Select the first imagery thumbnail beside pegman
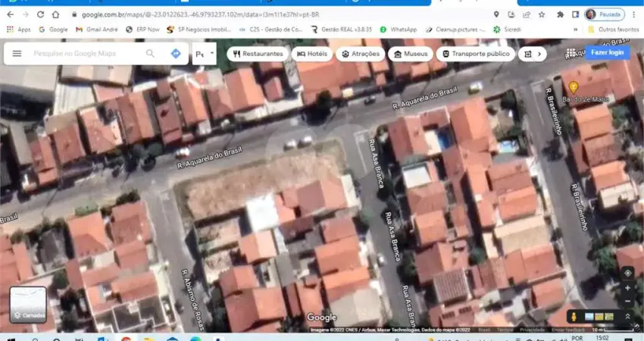The image size is (644, 341). pos(589,317)
